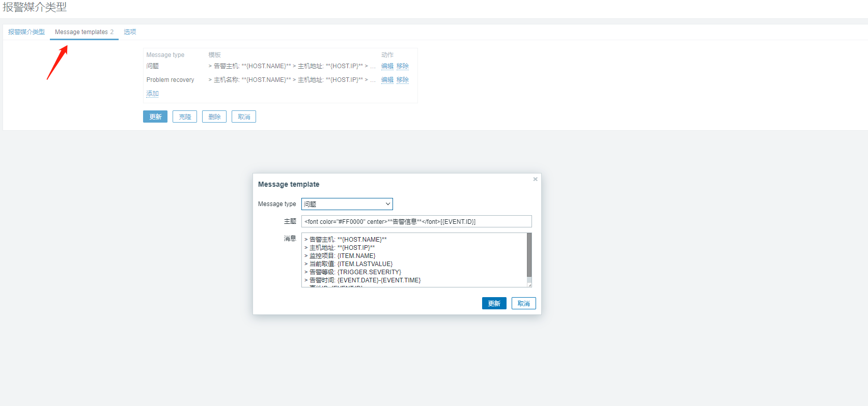This screenshot has height=406, width=868.
Task: Click the 删除 button
Action: (x=214, y=117)
